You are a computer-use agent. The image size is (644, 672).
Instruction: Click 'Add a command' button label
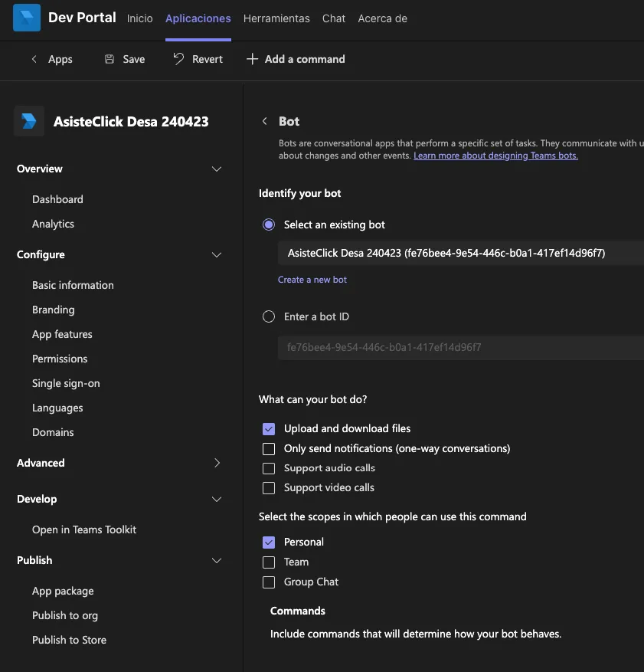click(305, 59)
